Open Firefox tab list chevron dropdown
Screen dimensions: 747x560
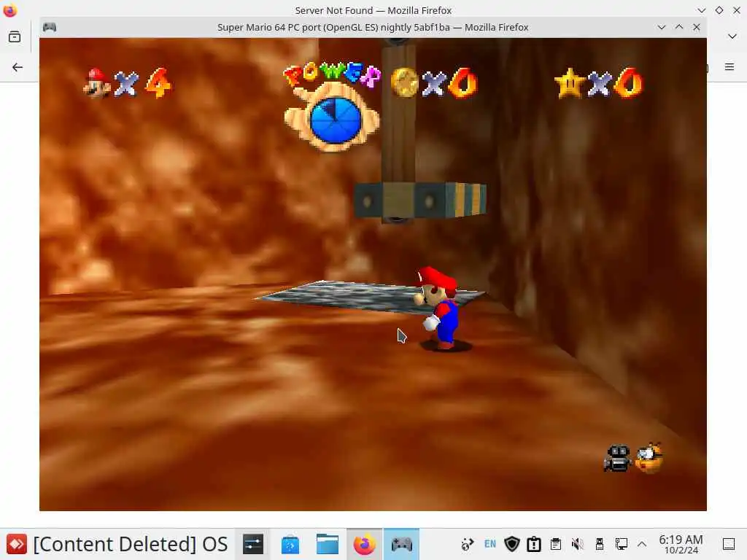point(732,36)
